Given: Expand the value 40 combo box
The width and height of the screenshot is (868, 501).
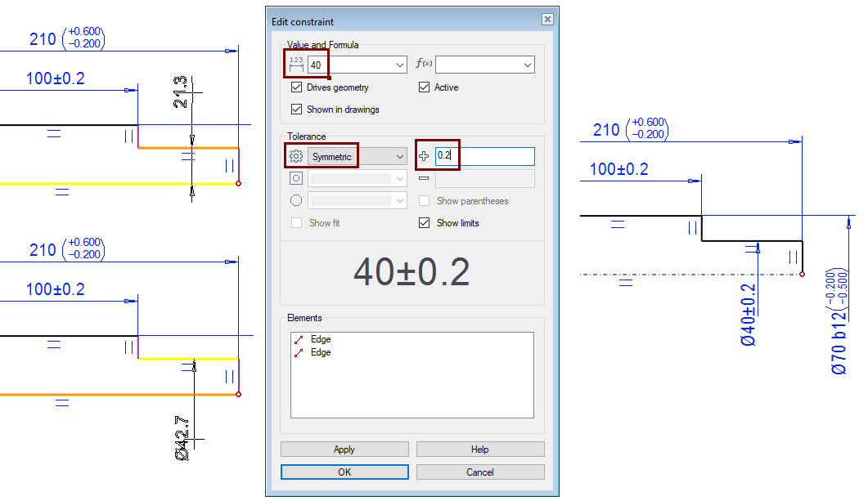Looking at the screenshot, I should tap(399, 65).
